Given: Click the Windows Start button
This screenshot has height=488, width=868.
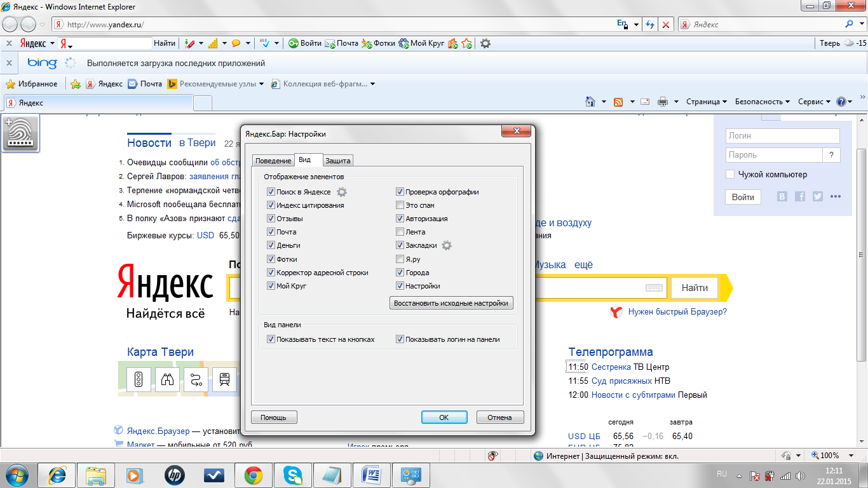Looking at the screenshot, I should [x=17, y=475].
